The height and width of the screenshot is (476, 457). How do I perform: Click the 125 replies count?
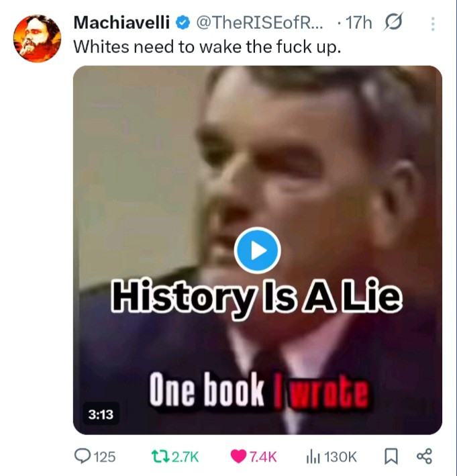pyautogui.click(x=105, y=457)
